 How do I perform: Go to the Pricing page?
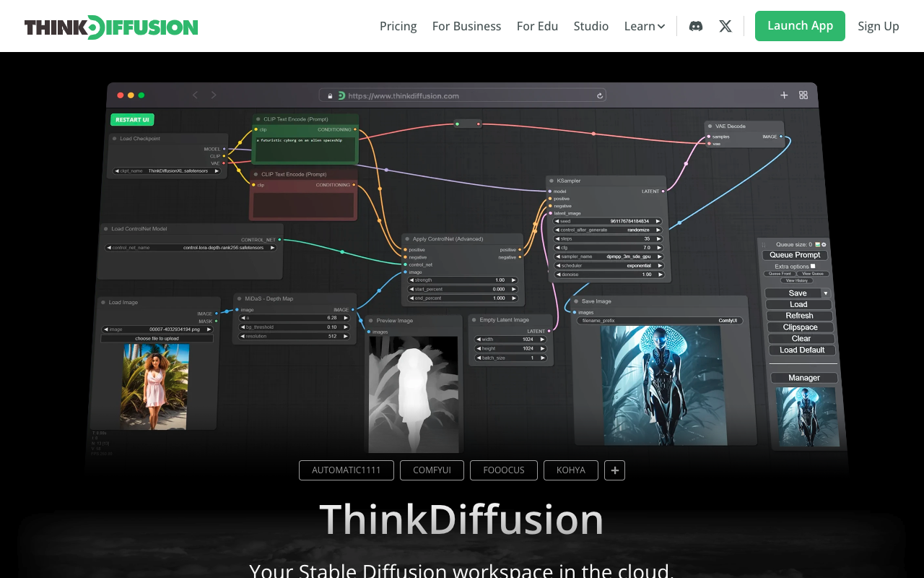point(398,26)
